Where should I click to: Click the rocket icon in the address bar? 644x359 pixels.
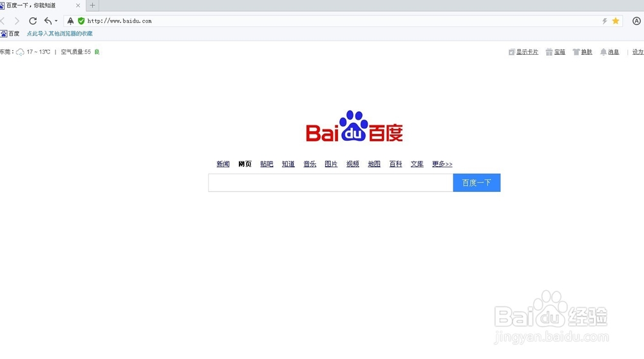71,21
